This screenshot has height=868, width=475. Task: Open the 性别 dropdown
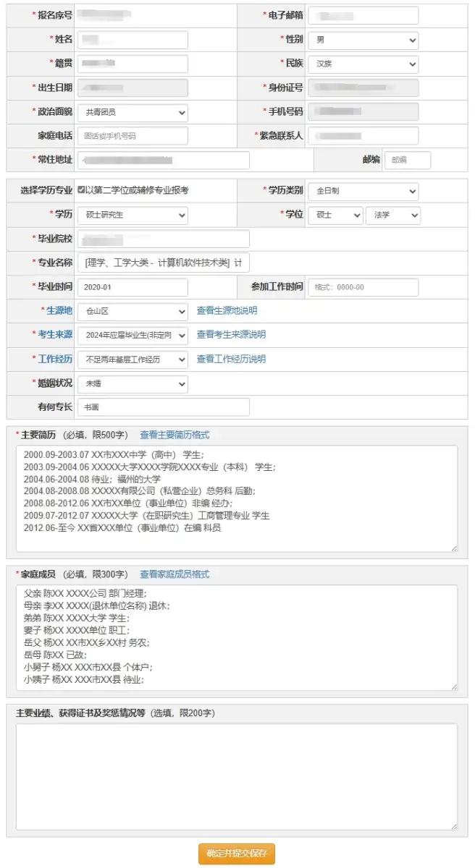363,40
